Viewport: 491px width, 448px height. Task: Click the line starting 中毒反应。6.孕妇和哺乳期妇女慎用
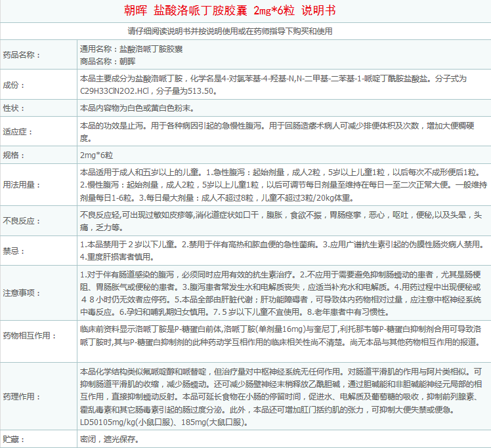click(235, 312)
